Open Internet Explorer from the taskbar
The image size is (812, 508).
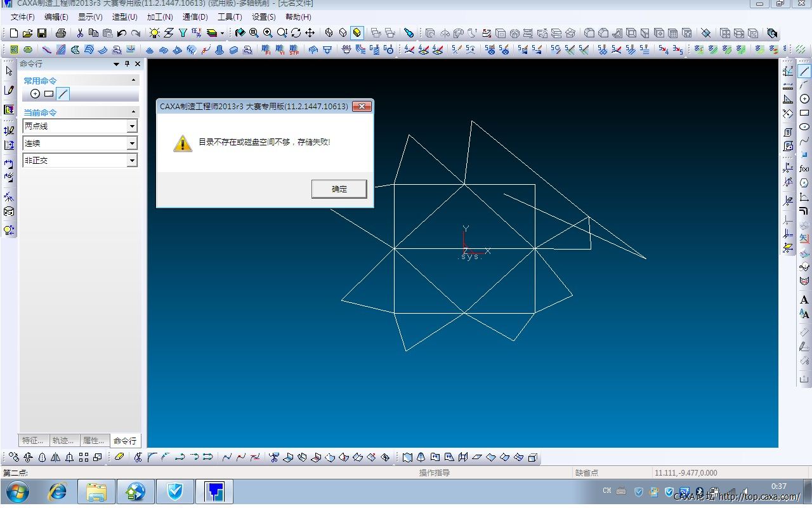click(58, 491)
